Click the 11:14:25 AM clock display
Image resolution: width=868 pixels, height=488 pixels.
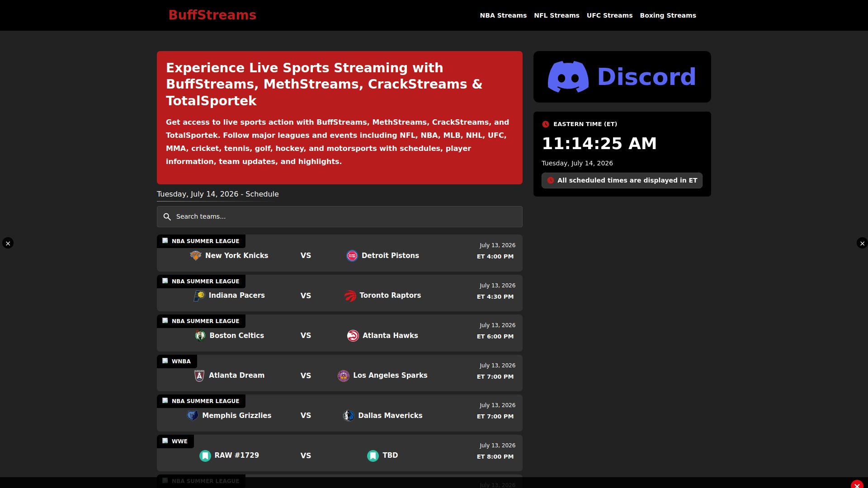click(599, 144)
